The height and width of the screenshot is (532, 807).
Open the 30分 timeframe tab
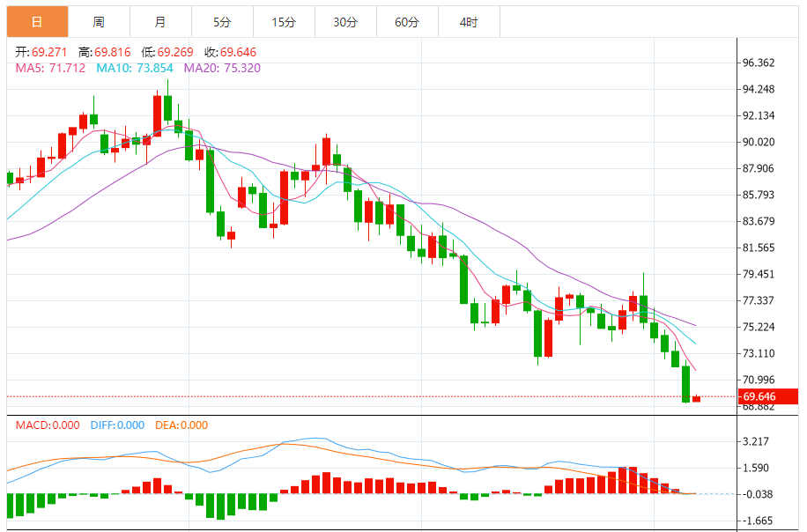pyautogui.click(x=346, y=22)
